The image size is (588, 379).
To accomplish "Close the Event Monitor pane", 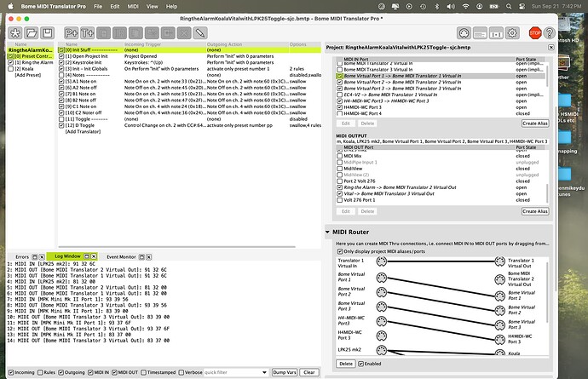I will pyautogui.click(x=149, y=257).
